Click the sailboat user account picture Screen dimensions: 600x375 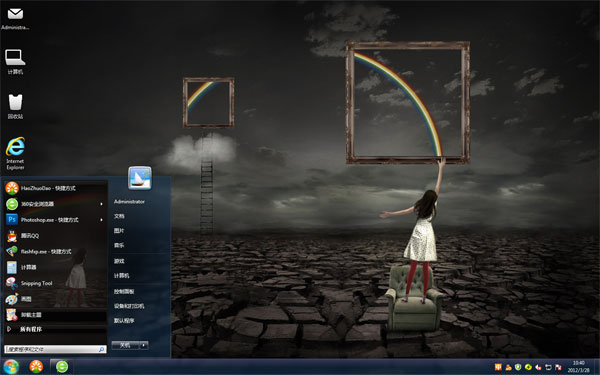coord(140,178)
